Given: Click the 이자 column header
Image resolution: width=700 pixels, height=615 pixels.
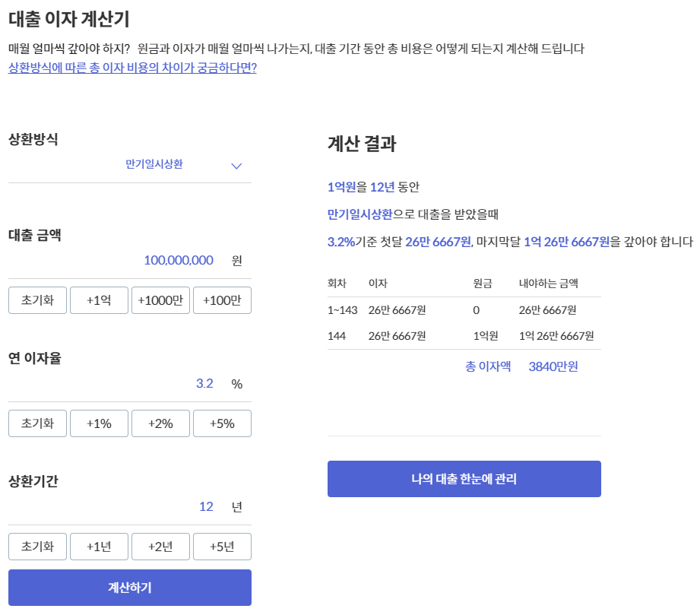Looking at the screenshot, I should (378, 283).
